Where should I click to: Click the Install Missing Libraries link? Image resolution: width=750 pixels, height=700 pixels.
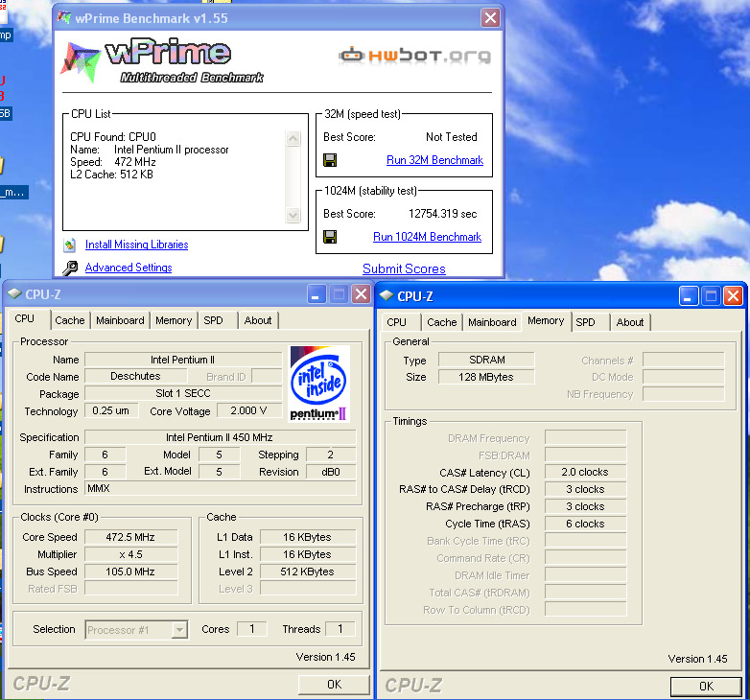click(136, 245)
